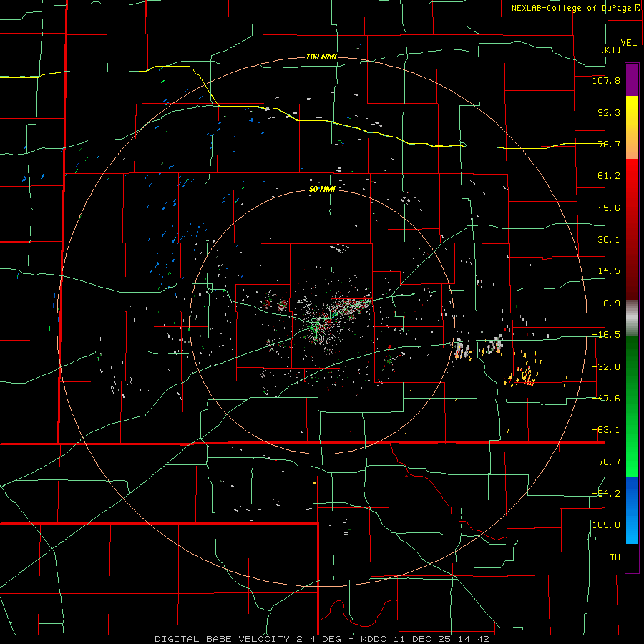Viewport: 644px width, 644px height.
Task: Click the 107.8 velocity scale value
Action: point(606,80)
